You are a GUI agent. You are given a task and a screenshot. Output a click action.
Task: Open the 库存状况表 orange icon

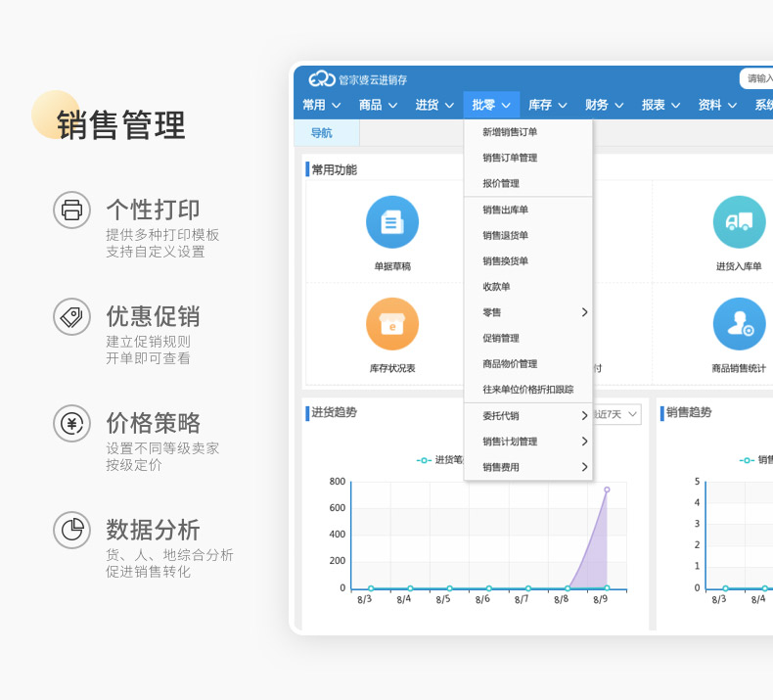[x=392, y=324]
